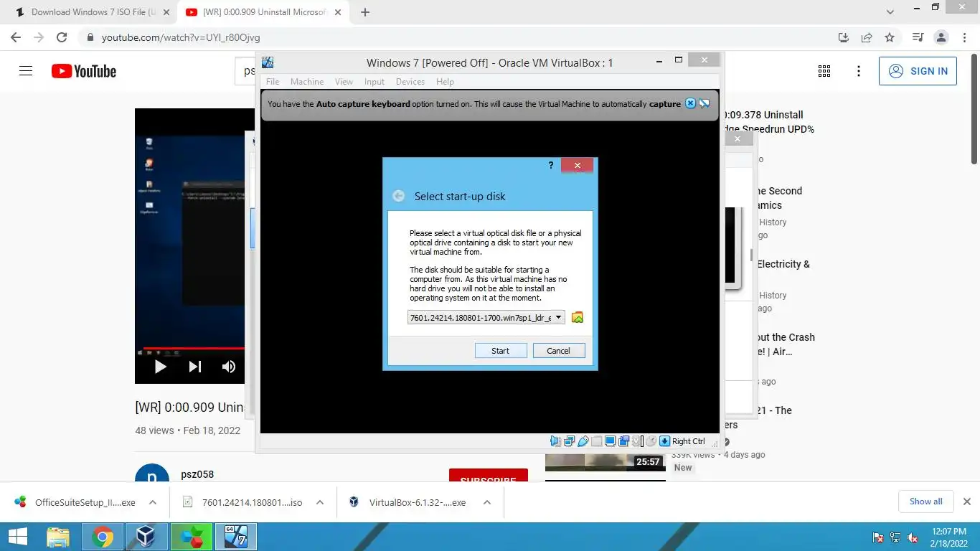Click the Windows 7 VM taskbar icon
980x551 pixels.
(x=235, y=537)
